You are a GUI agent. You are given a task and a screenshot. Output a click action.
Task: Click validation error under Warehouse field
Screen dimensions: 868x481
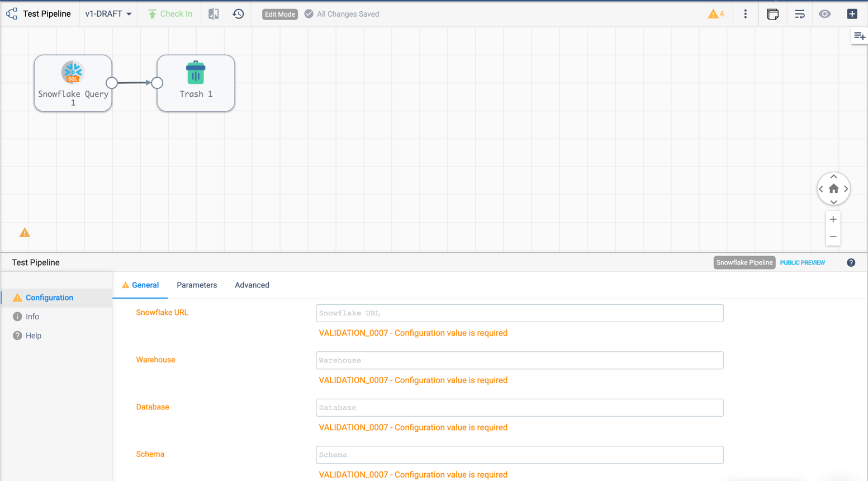point(413,380)
